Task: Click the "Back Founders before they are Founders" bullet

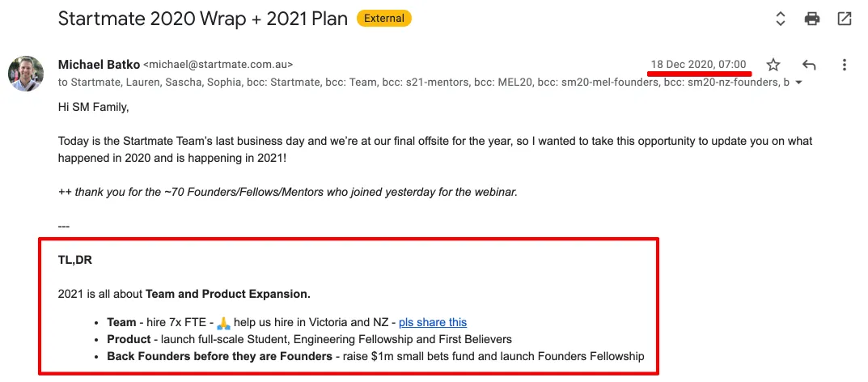Action: [220, 357]
